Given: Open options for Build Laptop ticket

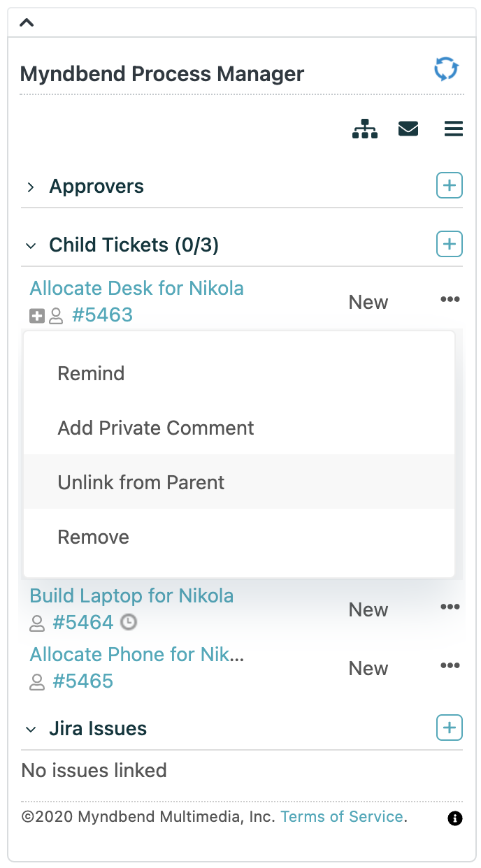Looking at the screenshot, I should click(x=450, y=607).
